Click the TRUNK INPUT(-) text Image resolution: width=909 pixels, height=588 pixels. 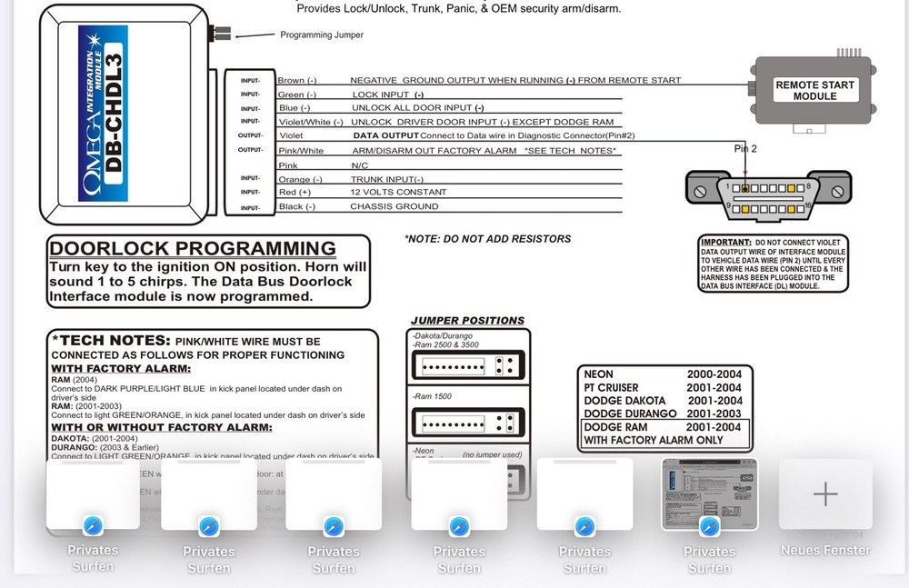click(387, 180)
